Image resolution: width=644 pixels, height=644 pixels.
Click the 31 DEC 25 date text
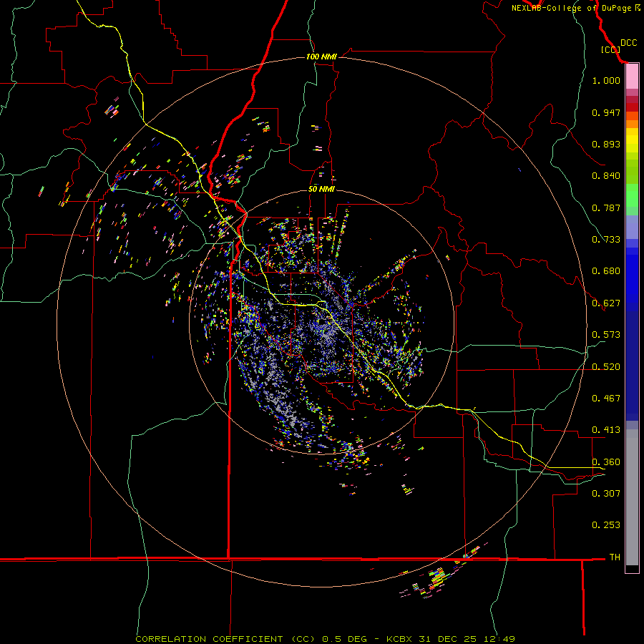[448, 639]
